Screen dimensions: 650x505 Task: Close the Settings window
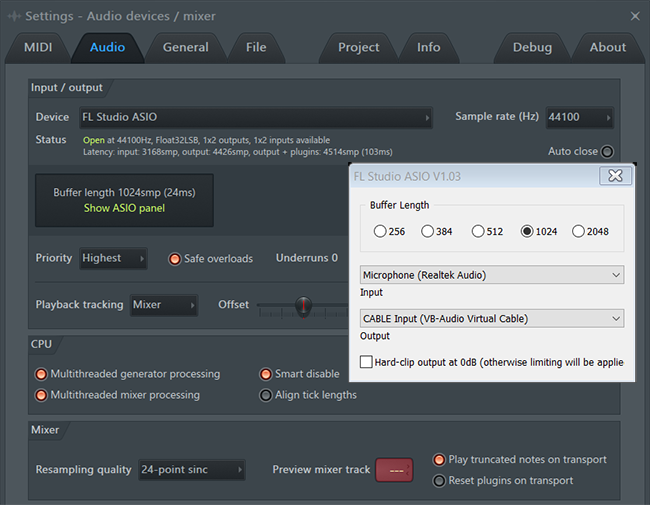pos(635,16)
